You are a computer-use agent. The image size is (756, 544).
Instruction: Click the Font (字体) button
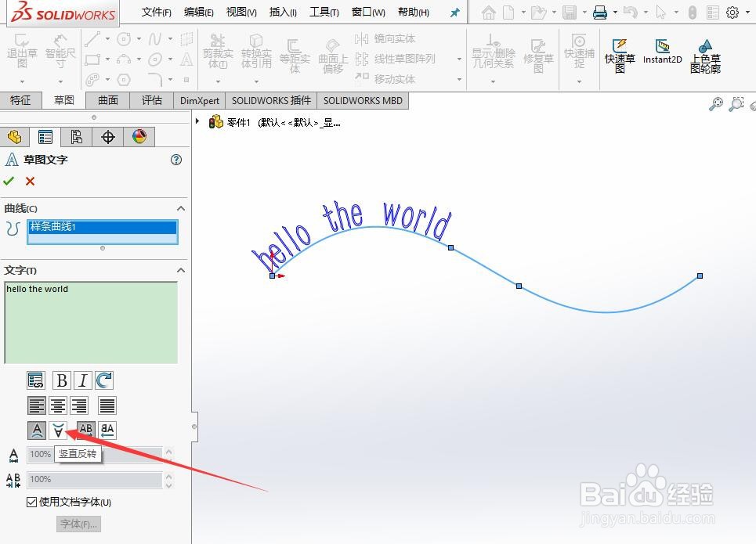(78, 524)
